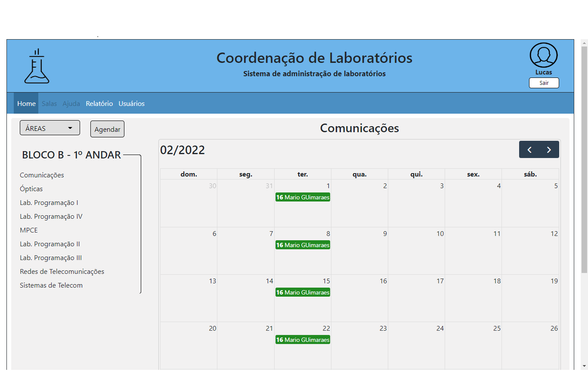Go to the previous month with the left chevron
588x372 pixels.
coord(529,149)
